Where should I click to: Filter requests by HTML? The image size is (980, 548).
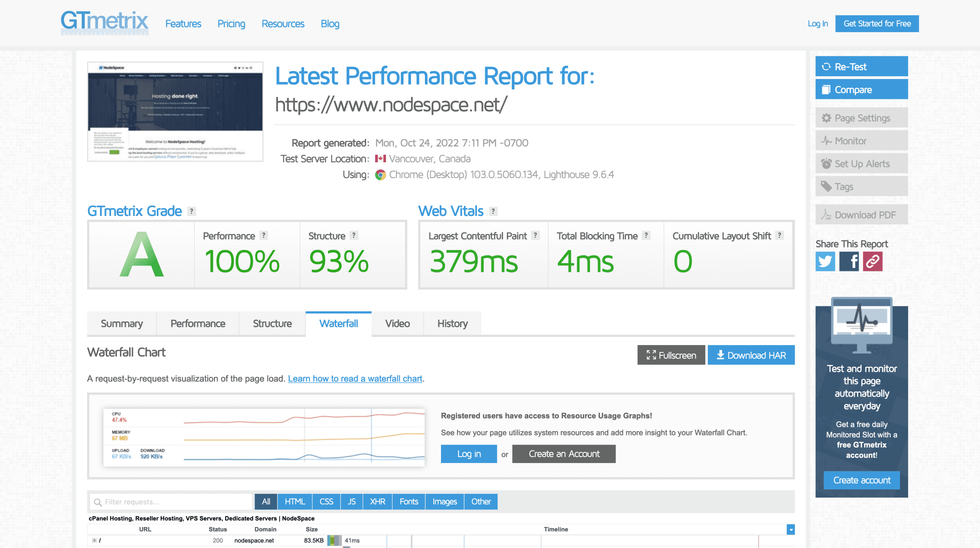(295, 502)
